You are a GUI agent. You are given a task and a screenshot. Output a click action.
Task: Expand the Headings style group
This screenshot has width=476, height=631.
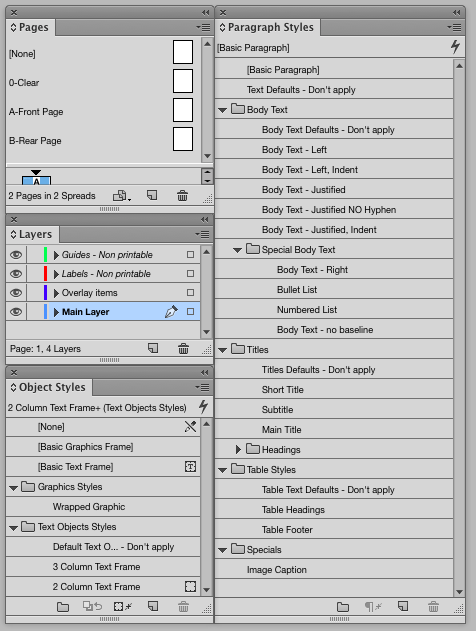pyautogui.click(x=238, y=450)
